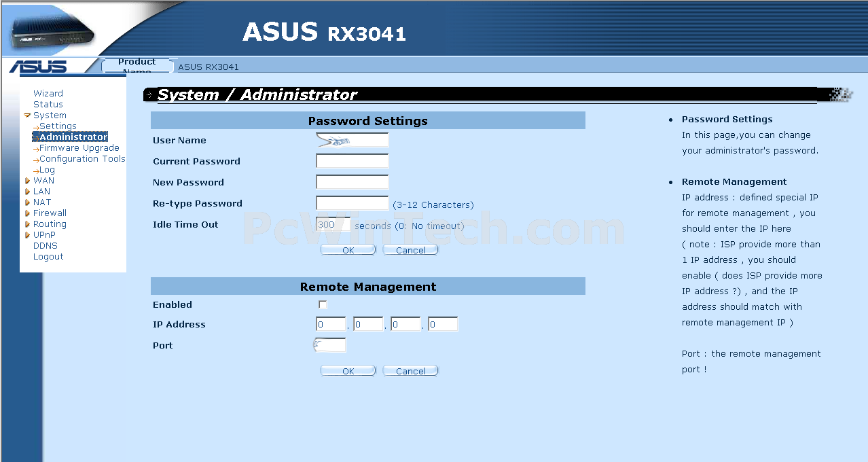Click the fourth IP Address octet field
Viewport: 868px width, 462px height.
(x=443, y=324)
